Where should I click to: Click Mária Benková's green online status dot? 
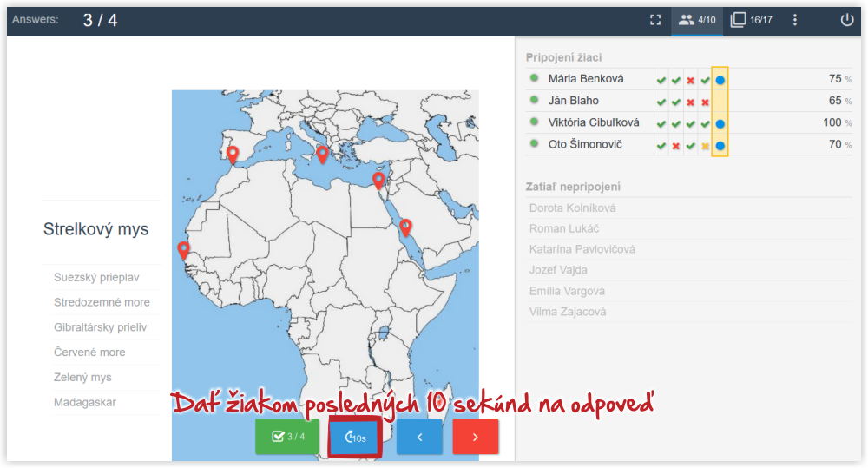(x=534, y=78)
